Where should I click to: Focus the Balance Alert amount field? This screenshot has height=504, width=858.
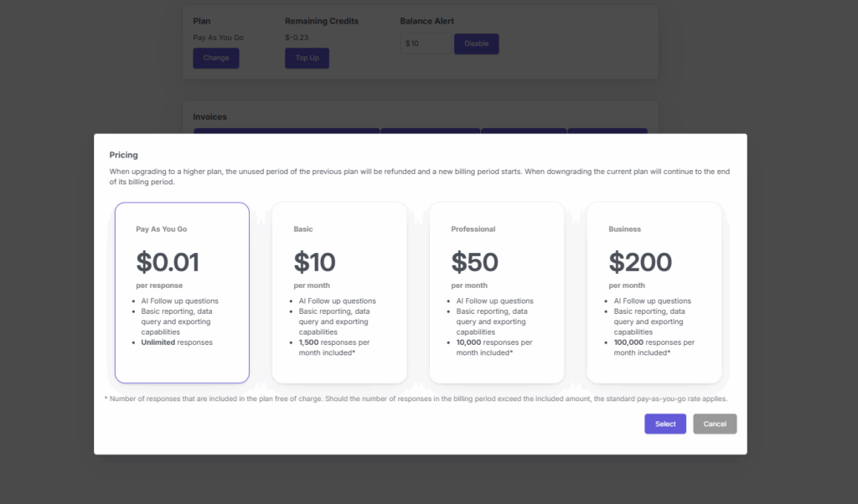(x=425, y=44)
